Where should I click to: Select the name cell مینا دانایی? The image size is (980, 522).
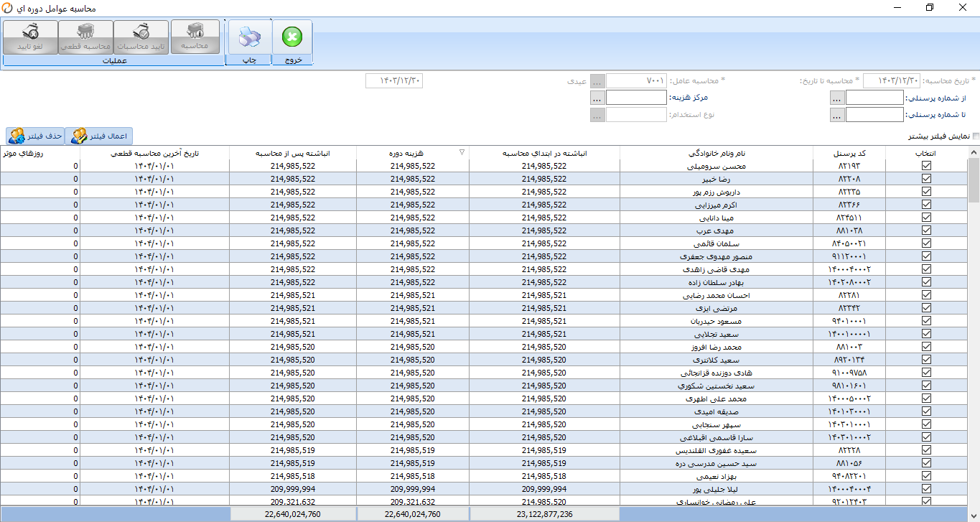716,218
